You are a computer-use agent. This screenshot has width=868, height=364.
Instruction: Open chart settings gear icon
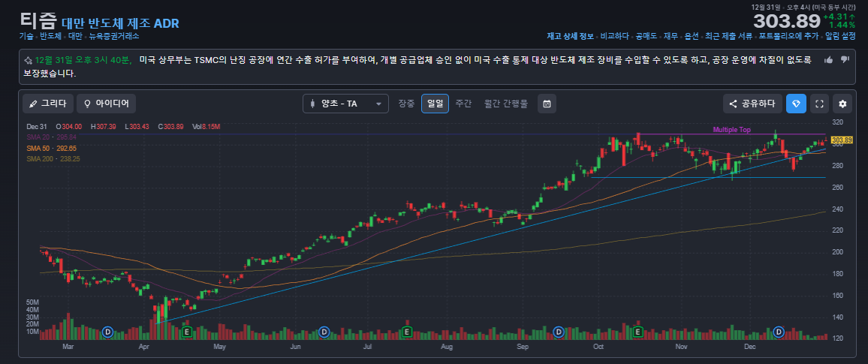click(x=842, y=104)
